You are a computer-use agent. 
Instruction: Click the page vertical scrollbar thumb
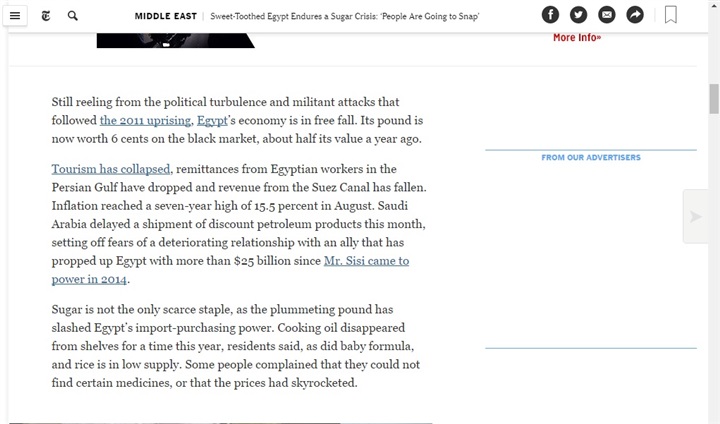714,98
